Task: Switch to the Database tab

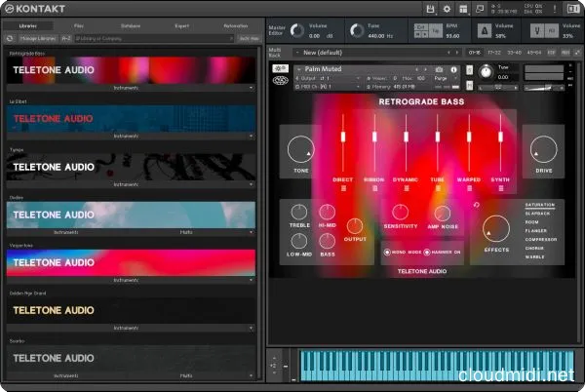Action: pos(131,25)
